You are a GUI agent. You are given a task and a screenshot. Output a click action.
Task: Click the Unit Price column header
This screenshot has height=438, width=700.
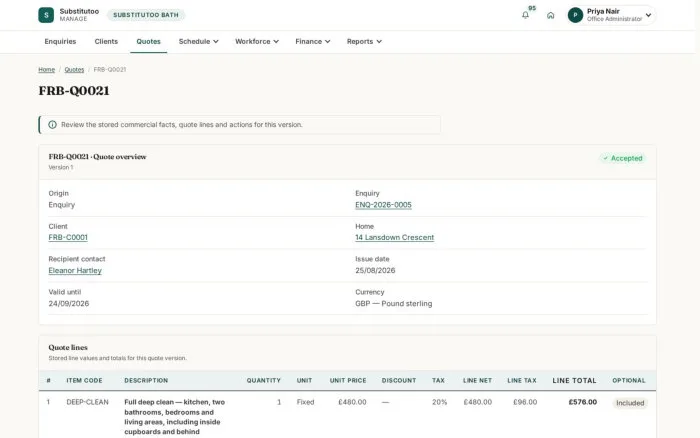point(348,380)
